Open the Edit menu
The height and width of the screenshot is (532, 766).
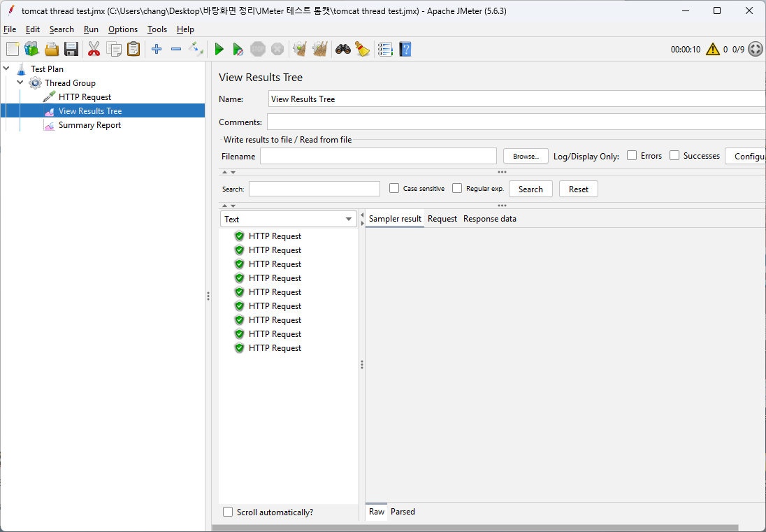coord(33,29)
